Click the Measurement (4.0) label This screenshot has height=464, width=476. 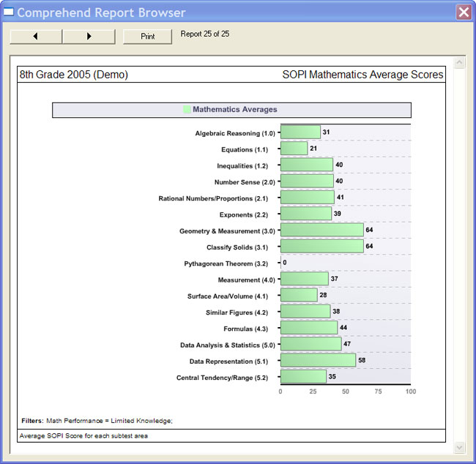(246, 280)
